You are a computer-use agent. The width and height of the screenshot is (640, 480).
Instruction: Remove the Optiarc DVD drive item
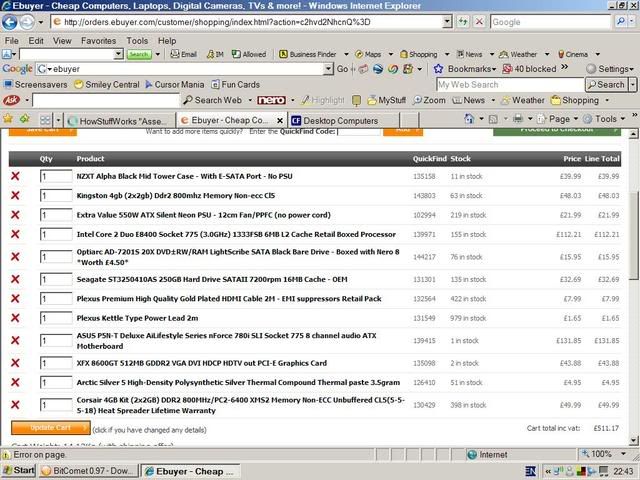coord(15,257)
